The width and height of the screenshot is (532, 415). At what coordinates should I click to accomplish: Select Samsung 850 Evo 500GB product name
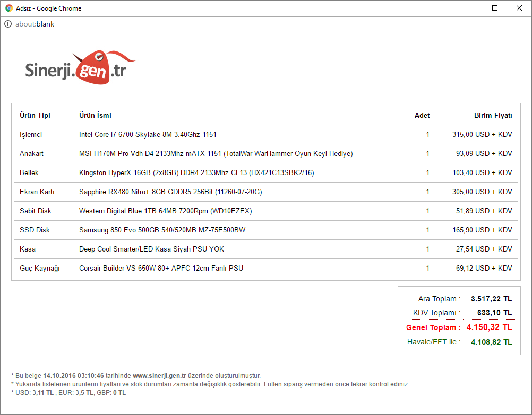(x=162, y=230)
